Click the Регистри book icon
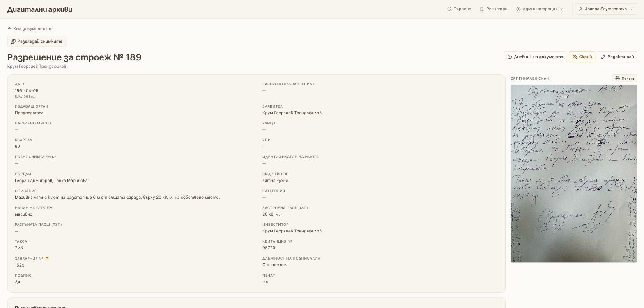This screenshot has width=644, height=308. point(482,9)
